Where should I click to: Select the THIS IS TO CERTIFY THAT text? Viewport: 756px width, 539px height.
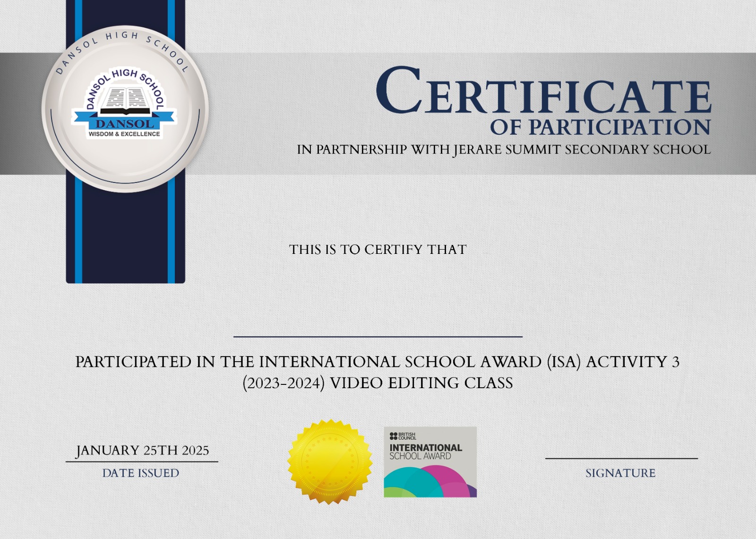tap(378, 250)
